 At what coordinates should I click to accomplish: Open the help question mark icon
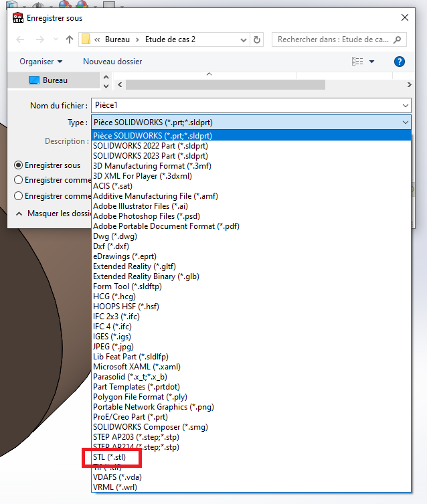click(400, 62)
